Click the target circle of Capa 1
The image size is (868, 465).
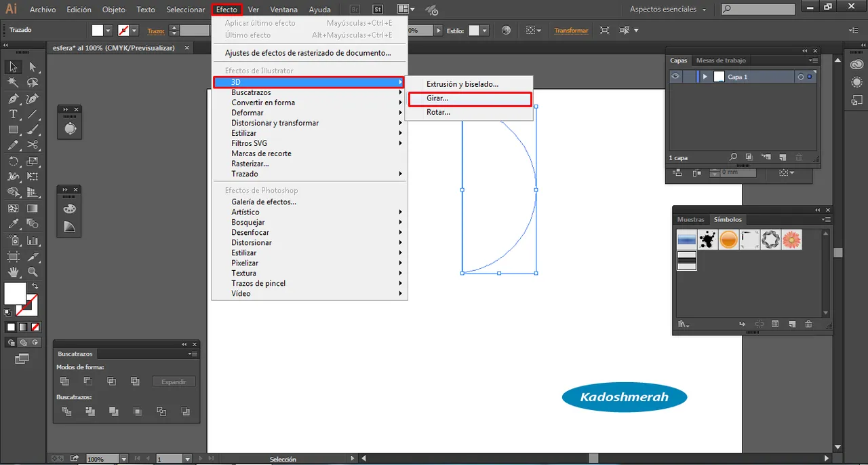pyautogui.click(x=800, y=77)
